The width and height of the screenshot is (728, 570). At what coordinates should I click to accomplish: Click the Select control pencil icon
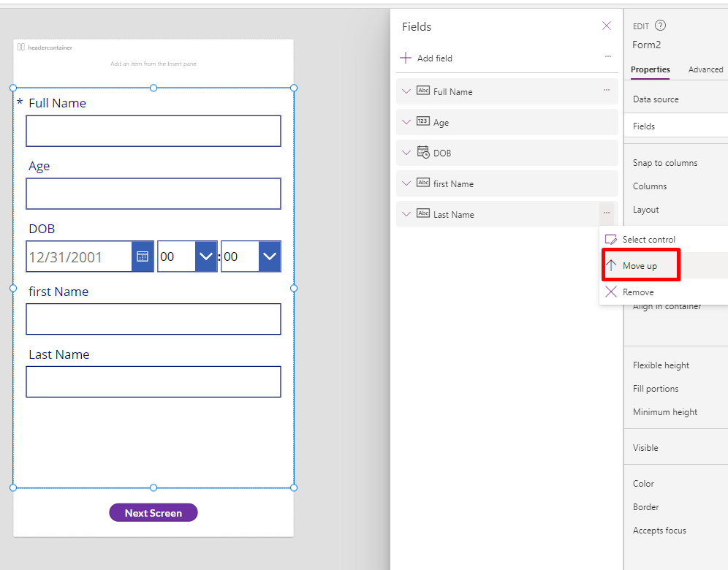coord(610,240)
